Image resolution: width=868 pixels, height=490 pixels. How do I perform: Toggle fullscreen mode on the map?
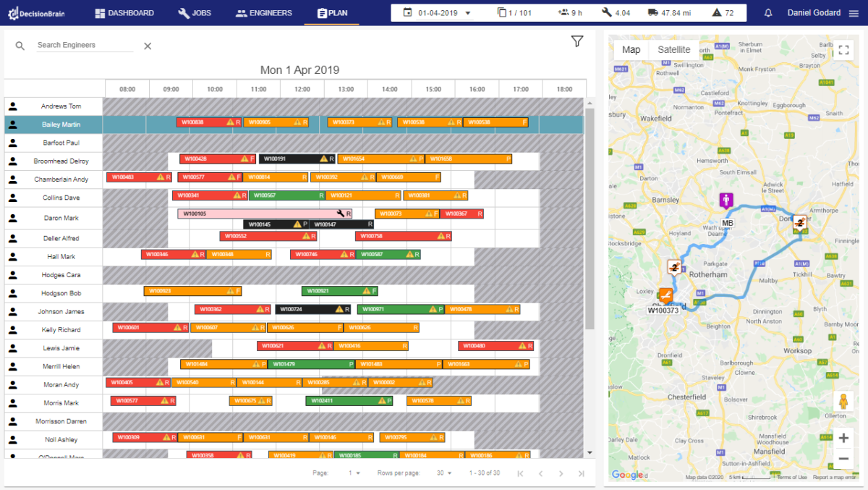pyautogui.click(x=844, y=51)
